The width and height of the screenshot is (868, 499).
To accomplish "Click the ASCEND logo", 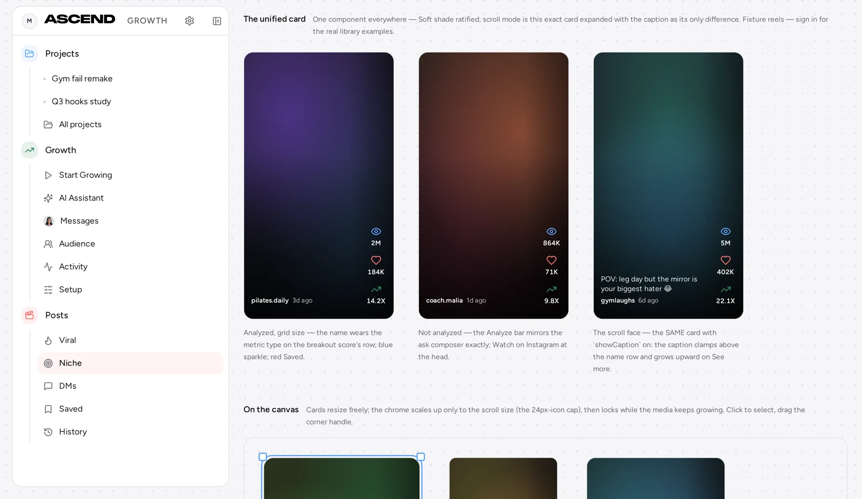I will click(80, 19).
